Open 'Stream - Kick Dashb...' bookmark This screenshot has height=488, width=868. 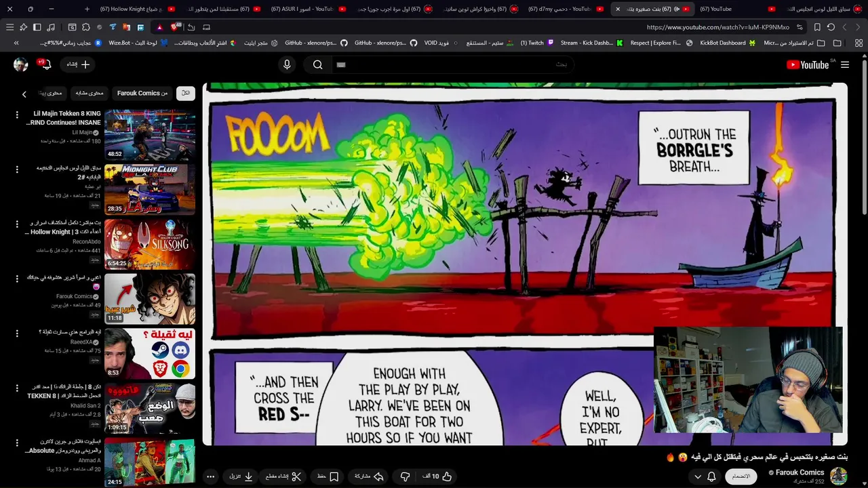click(x=591, y=43)
